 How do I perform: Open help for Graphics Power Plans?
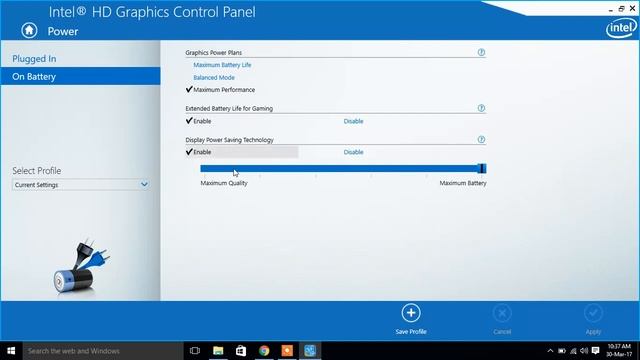pos(481,52)
